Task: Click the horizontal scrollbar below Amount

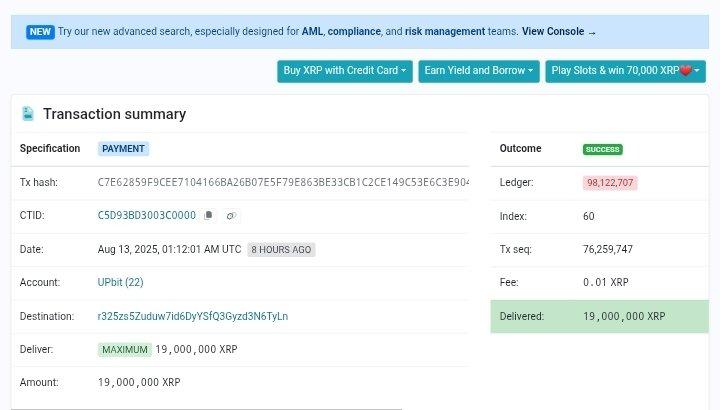Action: click(206, 407)
